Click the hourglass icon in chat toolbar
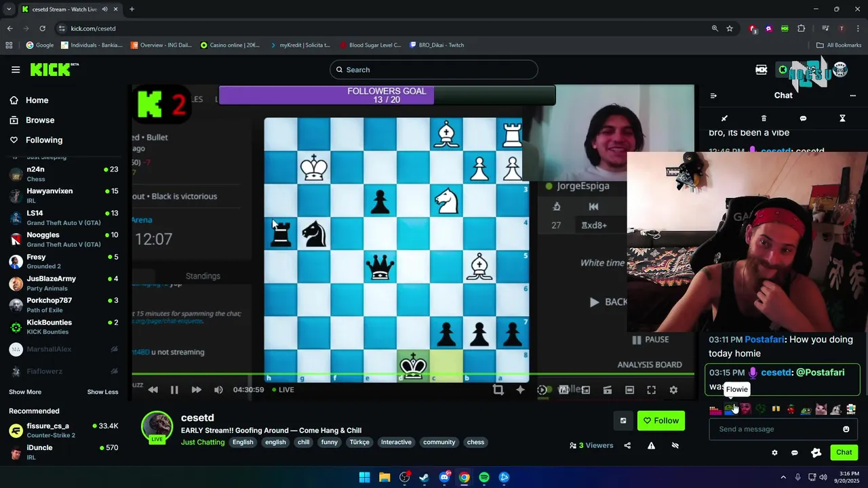Viewport: 868px width, 488px height. pos(842,119)
